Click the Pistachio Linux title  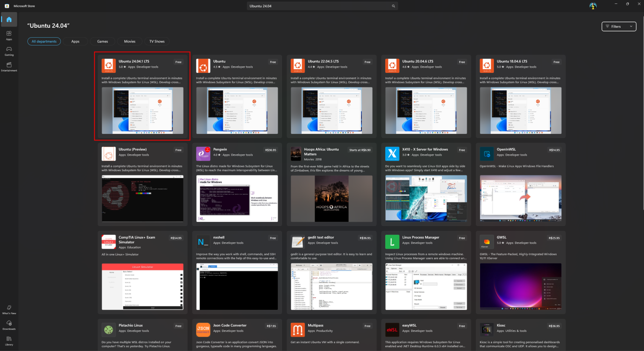click(131, 325)
